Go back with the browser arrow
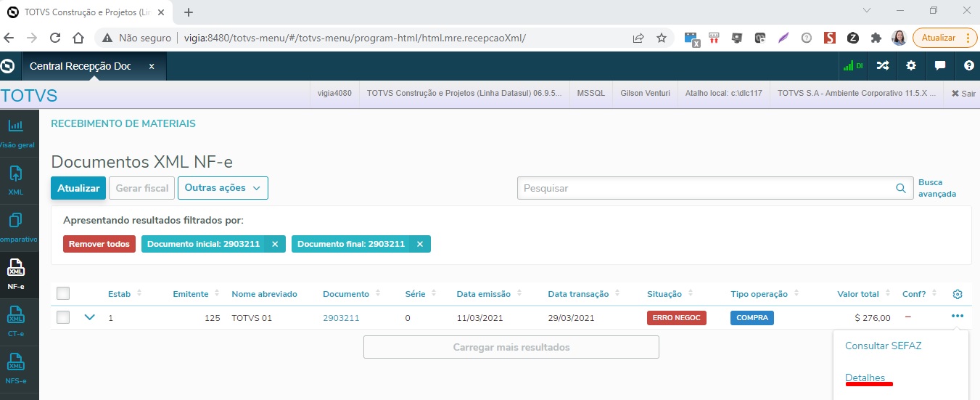The width and height of the screenshot is (980, 400). tap(10, 38)
